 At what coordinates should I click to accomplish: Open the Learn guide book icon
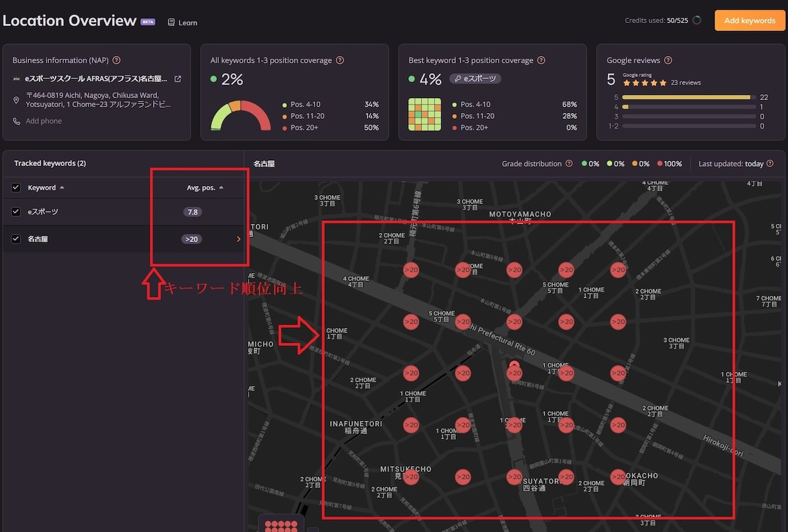click(x=171, y=23)
